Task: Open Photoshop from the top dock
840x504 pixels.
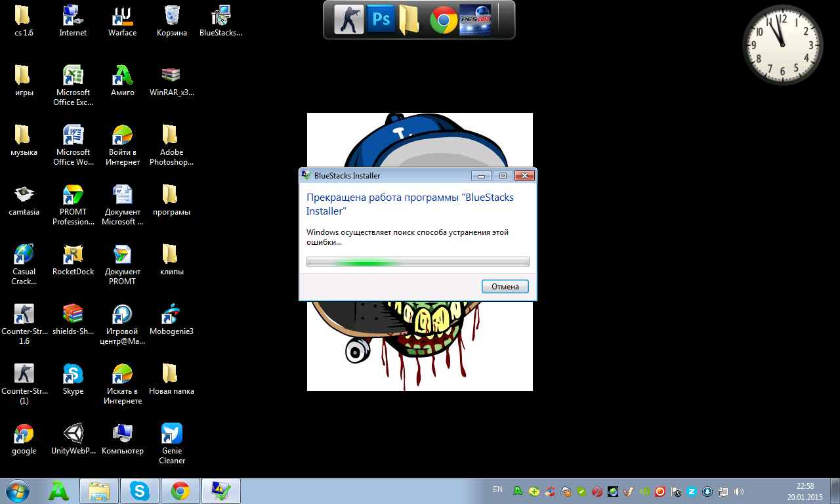Action: (x=381, y=20)
